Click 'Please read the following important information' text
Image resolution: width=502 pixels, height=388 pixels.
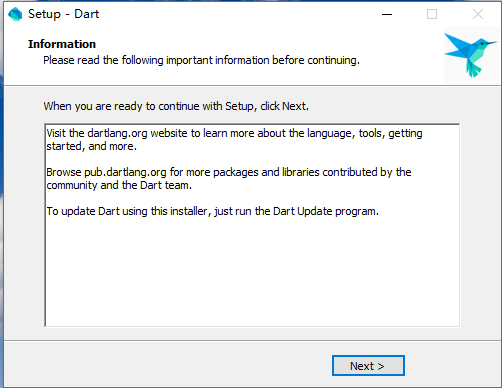point(201,60)
